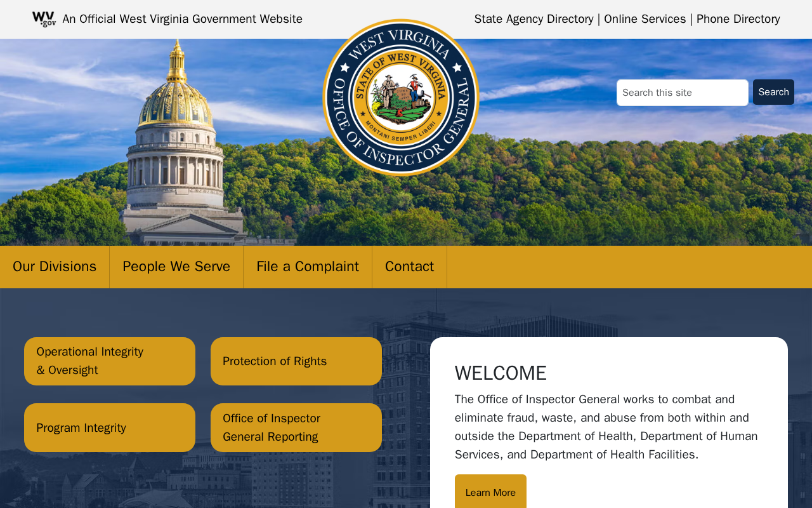
Task: Open Office of Inspector General Reporting
Action: (296, 428)
